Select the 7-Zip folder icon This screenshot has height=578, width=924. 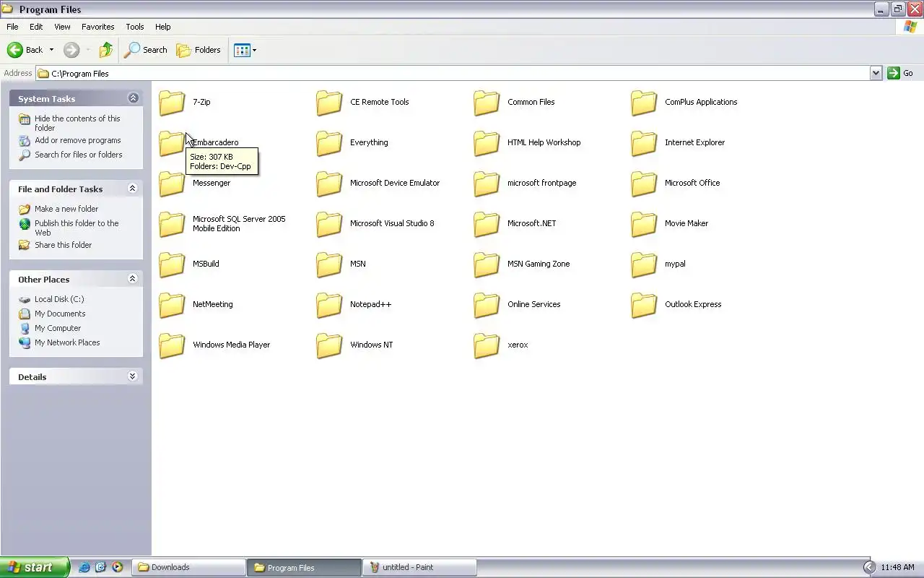coord(172,103)
